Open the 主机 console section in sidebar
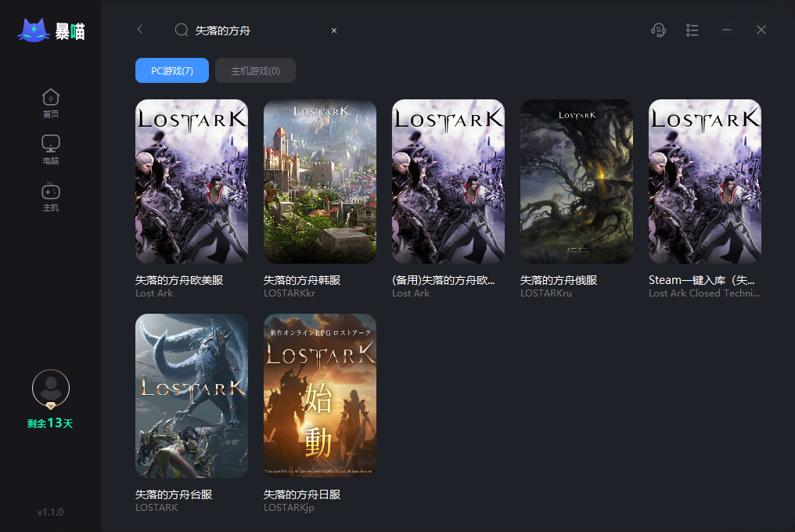795x532 pixels. coord(51,197)
